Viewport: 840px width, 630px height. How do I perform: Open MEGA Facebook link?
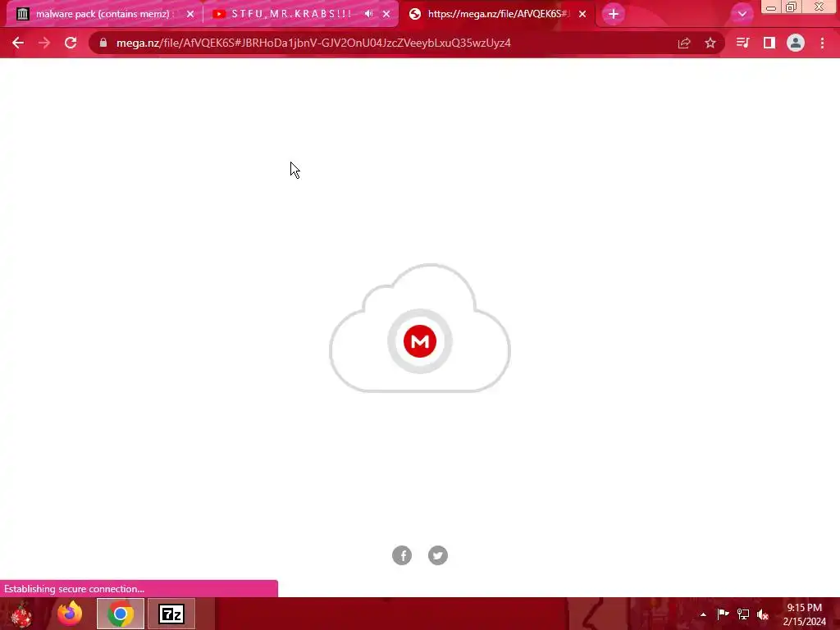[402, 555]
